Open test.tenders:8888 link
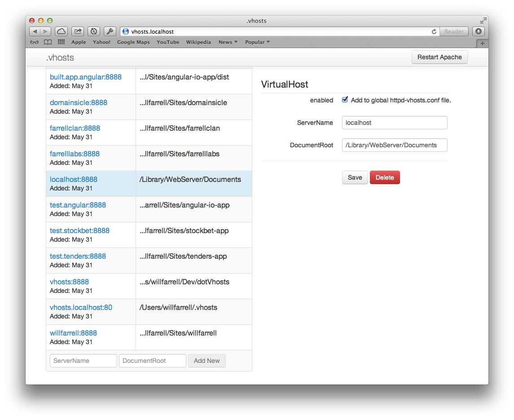 78,256
